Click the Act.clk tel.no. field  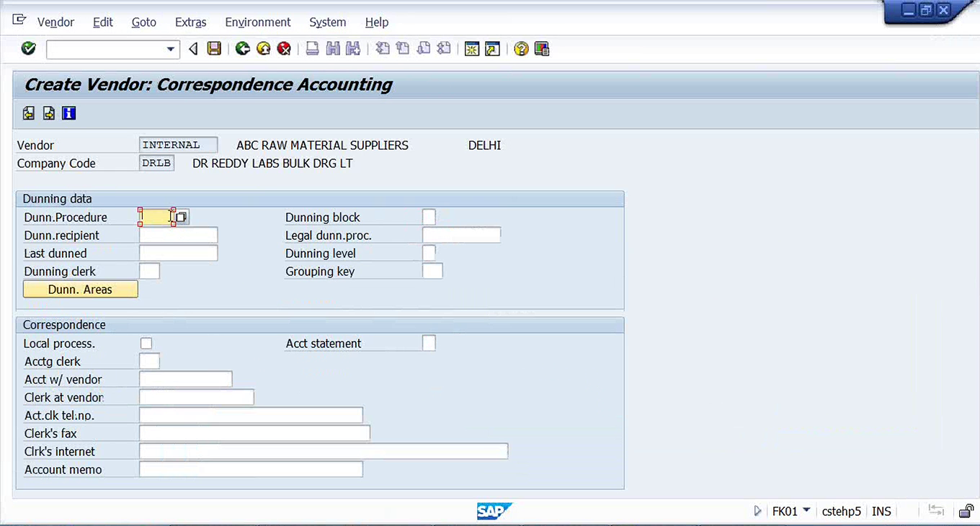[x=251, y=415]
